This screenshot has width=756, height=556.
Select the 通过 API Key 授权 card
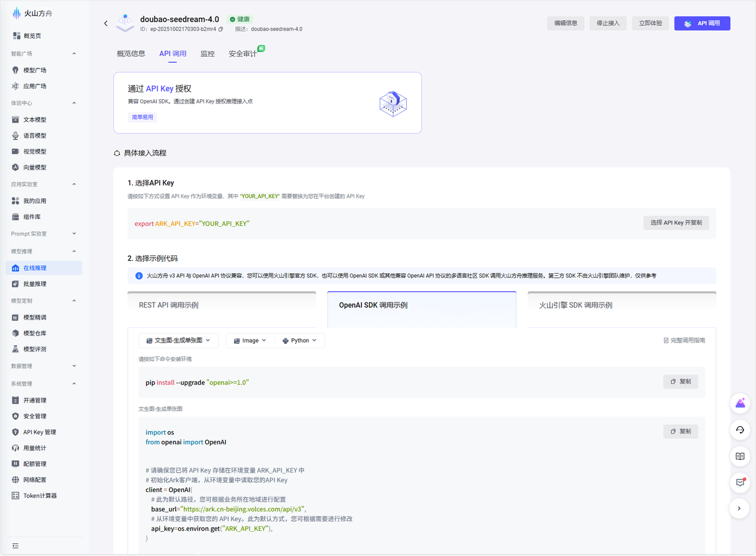tap(268, 103)
